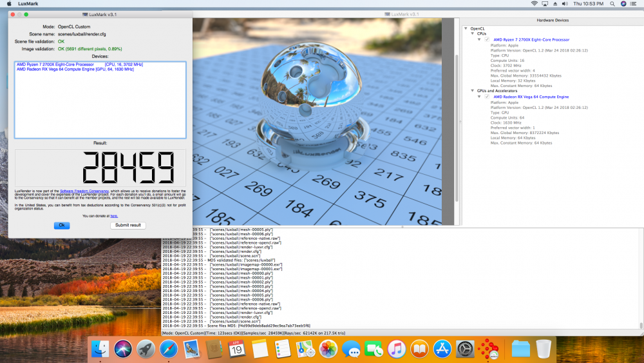This screenshot has width=644, height=363.
Task: Click 'Clock: 1630 MHz' row
Action: coord(506,123)
